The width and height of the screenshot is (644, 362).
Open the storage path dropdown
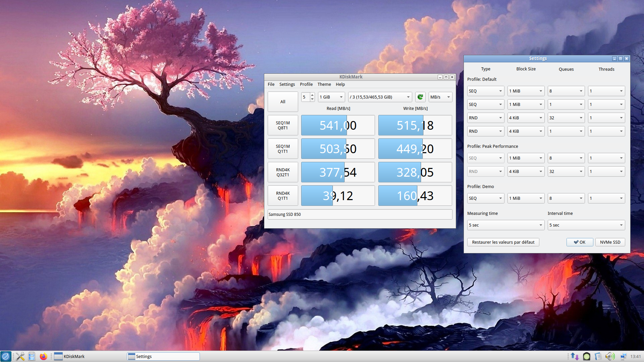click(x=380, y=97)
